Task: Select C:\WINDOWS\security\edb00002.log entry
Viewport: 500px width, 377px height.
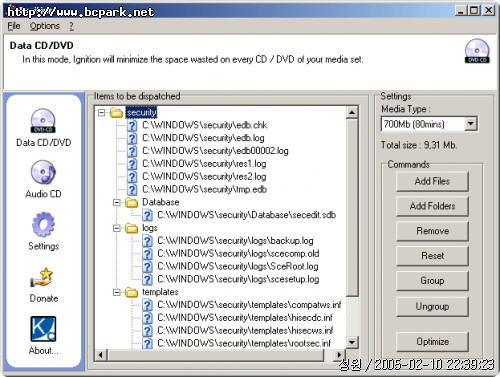Action: click(x=215, y=151)
